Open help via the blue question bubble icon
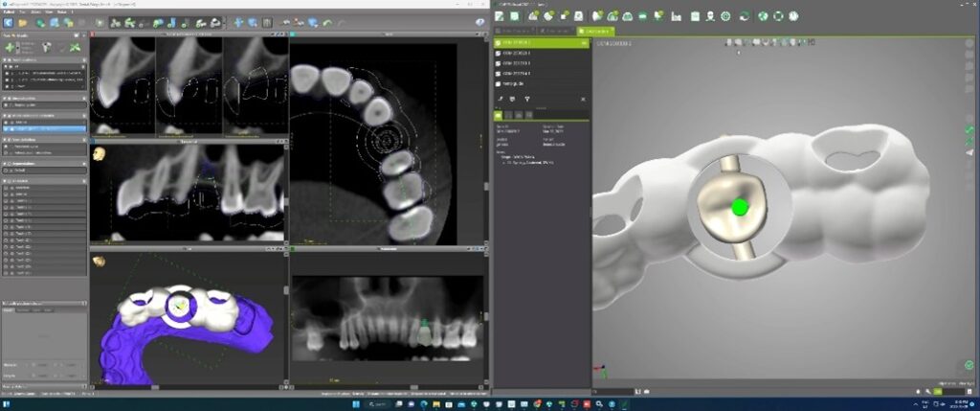Viewport: 980px width, 411px height. (480, 23)
